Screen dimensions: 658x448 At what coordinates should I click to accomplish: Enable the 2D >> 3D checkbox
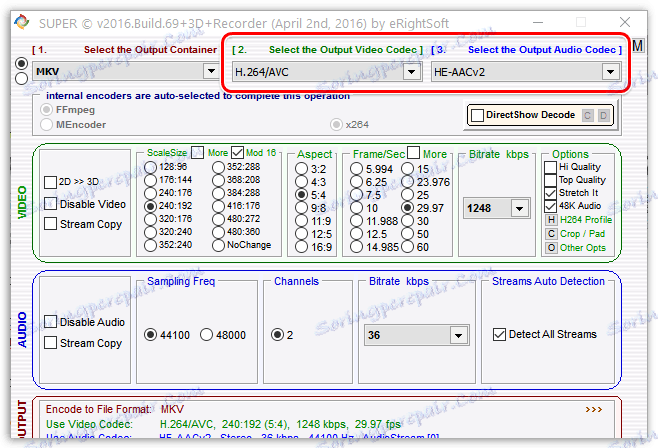tap(50, 182)
